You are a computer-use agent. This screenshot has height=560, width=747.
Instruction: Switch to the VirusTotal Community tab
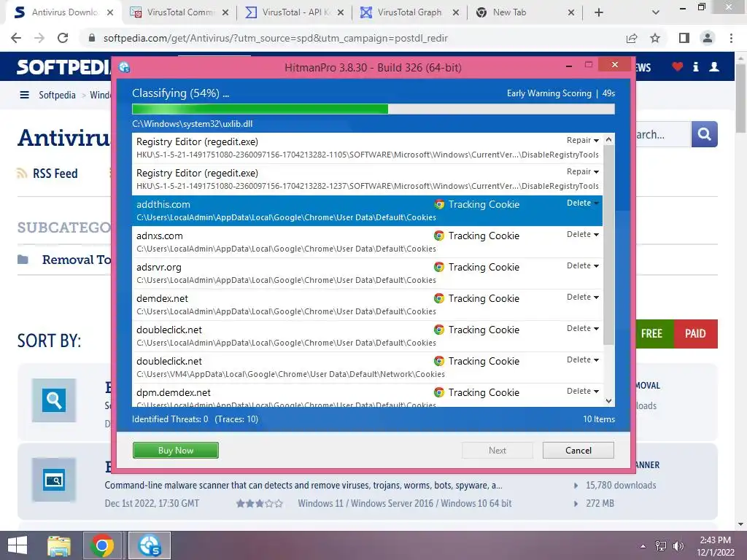click(179, 12)
